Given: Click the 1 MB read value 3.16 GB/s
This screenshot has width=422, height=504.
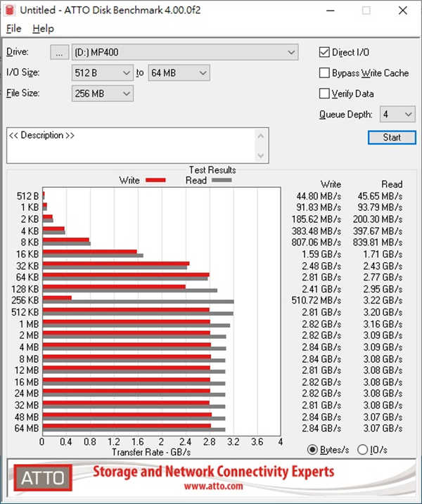Looking at the screenshot, I should [x=383, y=324].
